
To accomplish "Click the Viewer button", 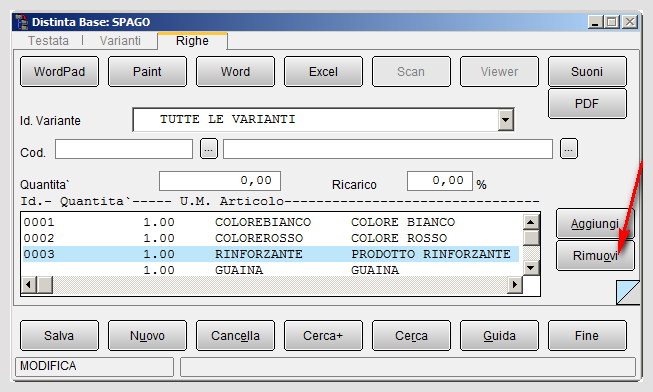I will pos(499,72).
